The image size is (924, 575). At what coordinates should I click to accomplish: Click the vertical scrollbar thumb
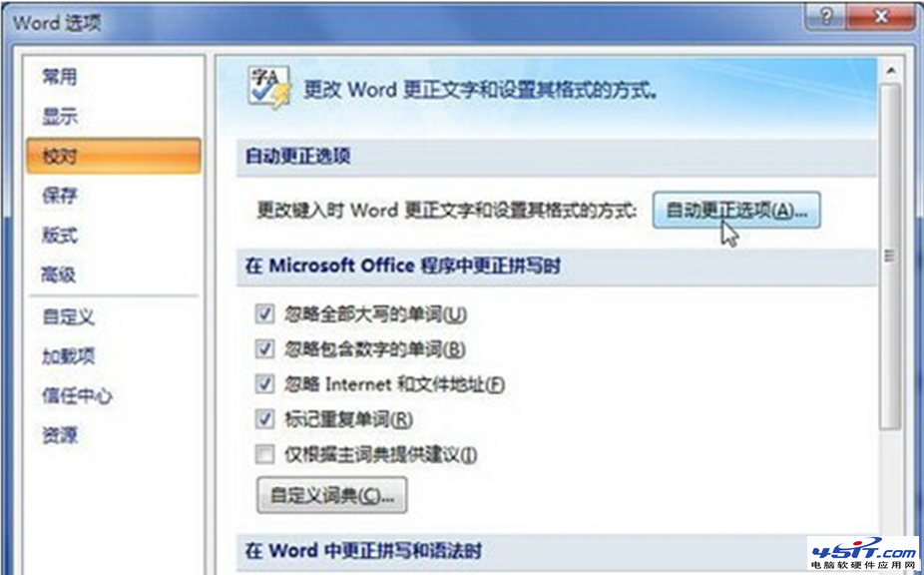(x=890, y=257)
